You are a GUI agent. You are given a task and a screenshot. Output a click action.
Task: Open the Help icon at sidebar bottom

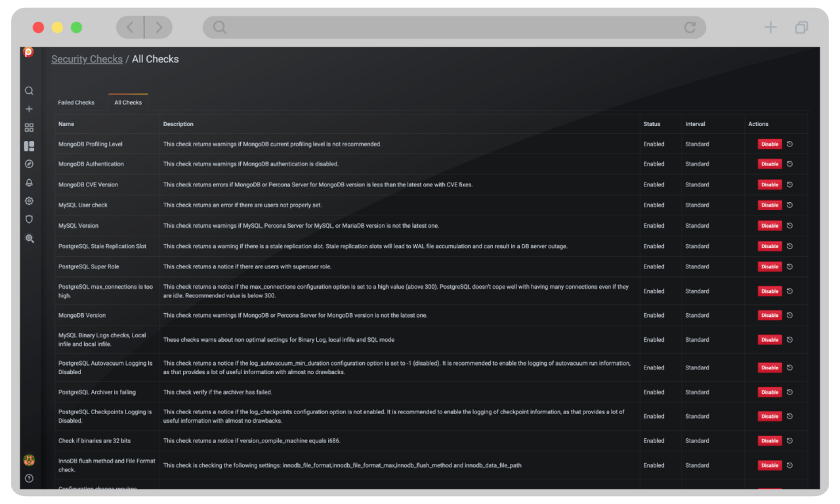[x=29, y=478]
